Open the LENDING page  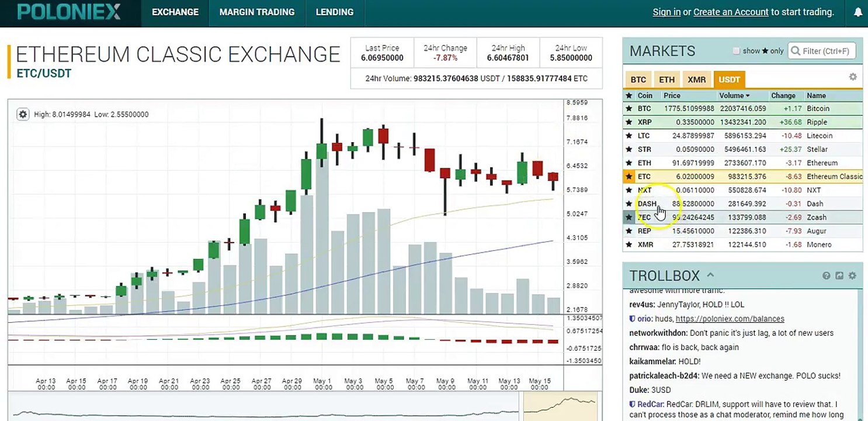(x=335, y=12)
